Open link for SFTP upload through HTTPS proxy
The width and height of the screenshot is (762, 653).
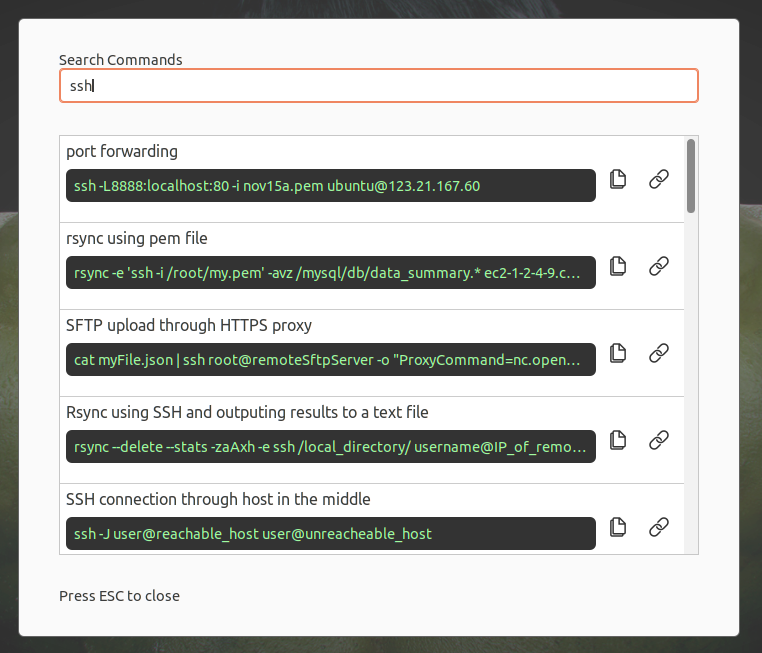pyautogui.click(x=658, y=354)
